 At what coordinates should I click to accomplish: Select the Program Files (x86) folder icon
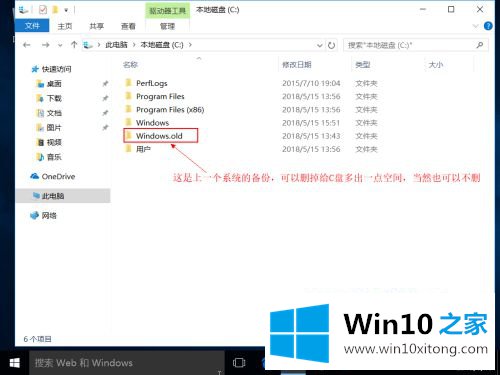[128, 109]
